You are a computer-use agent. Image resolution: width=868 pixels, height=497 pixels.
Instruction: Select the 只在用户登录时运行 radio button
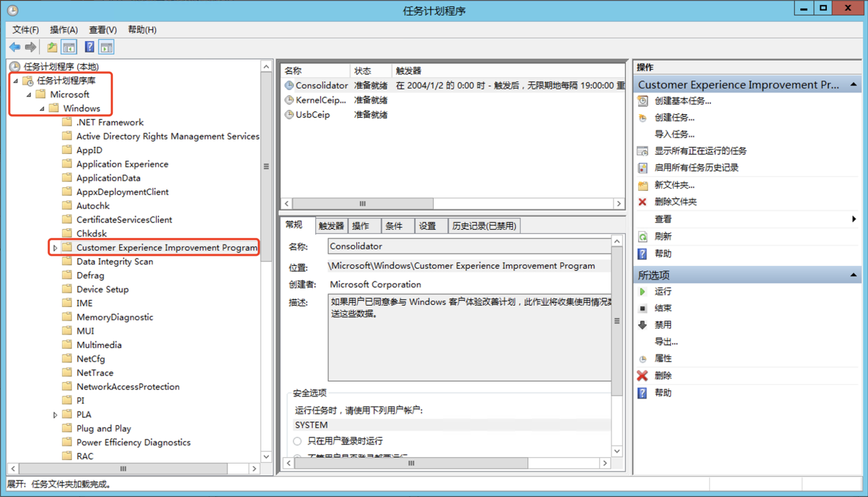click(298, 441)
